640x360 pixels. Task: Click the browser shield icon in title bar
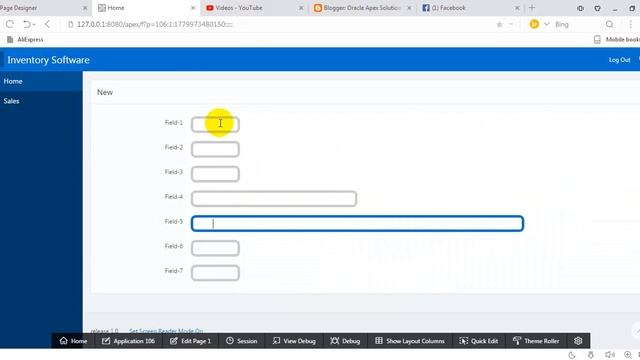tap(598, 8)
